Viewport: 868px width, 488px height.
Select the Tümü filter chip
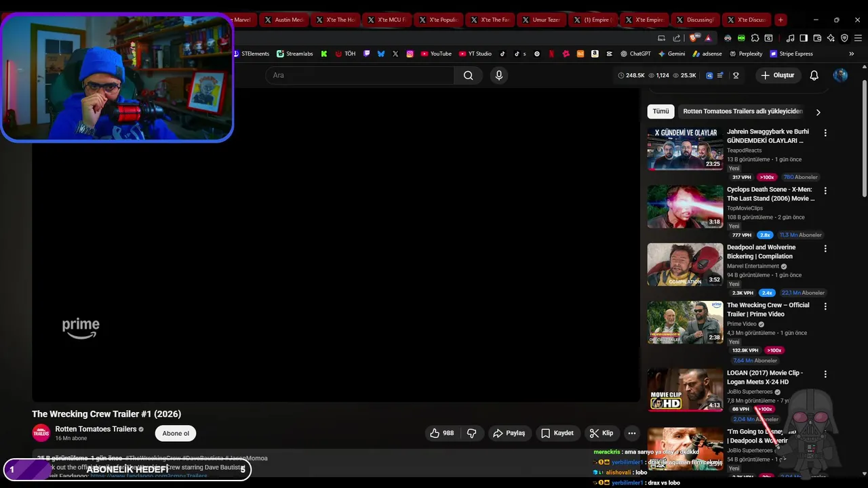[660, 111]
